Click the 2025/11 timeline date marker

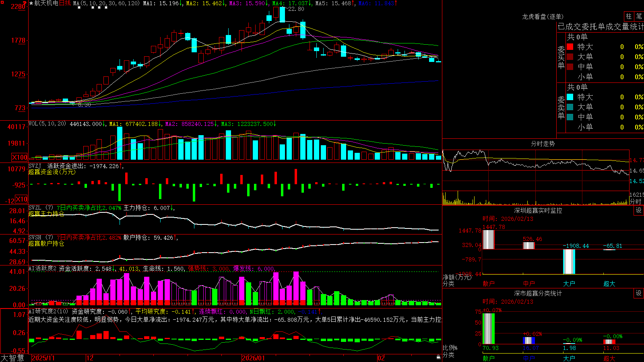(43, 358)
